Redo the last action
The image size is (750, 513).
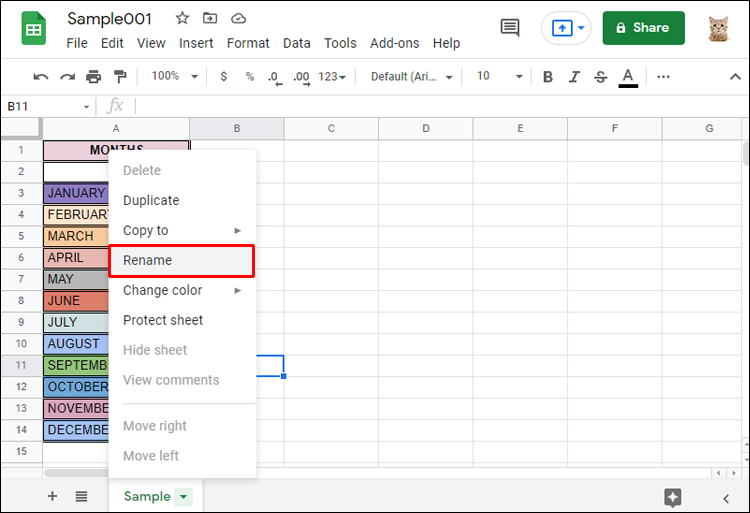67,76
